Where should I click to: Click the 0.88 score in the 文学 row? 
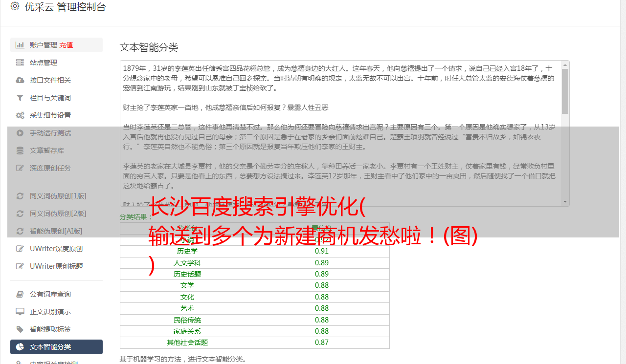pyautogui.click(x=322, y=285)
